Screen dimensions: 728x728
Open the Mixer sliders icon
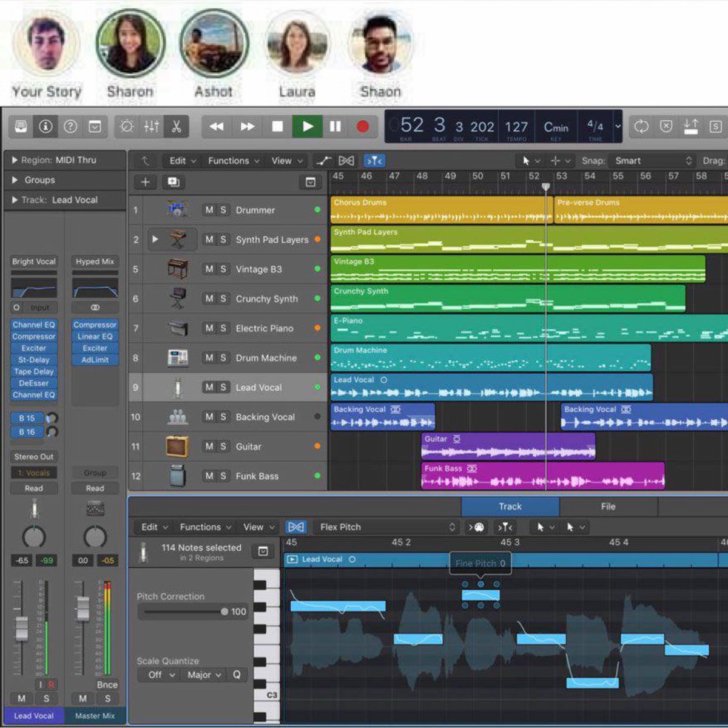coord(152,127)
